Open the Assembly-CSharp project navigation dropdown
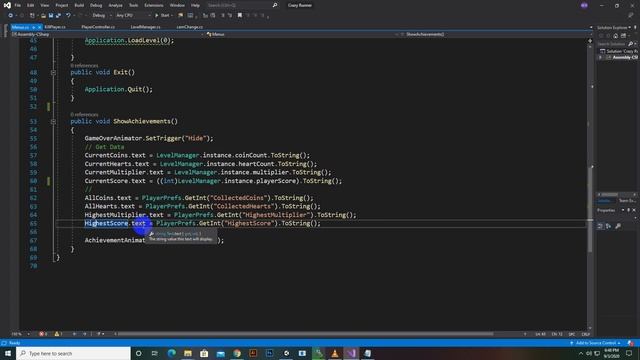Viewport: 640px width, 360px height. click(x=107, y=34)
